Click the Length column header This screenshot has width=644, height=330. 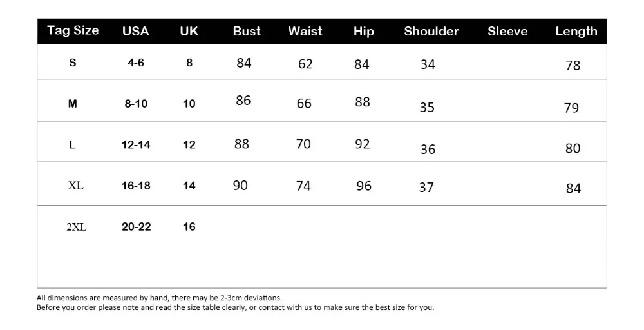coord(576,32)
